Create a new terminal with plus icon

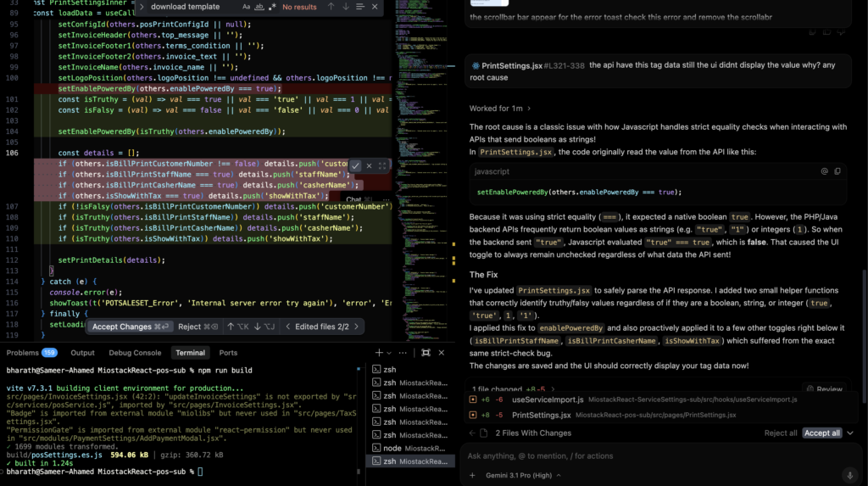(x=379, y=353)
